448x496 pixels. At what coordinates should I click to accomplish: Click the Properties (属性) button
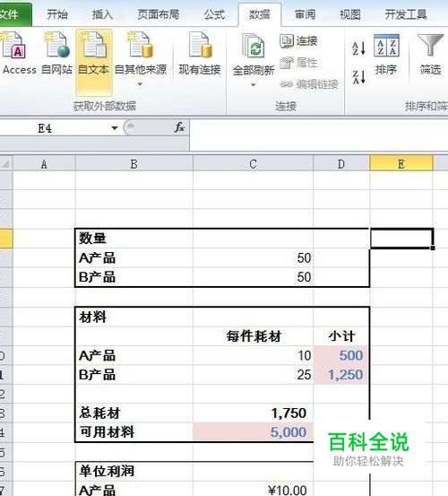click(x=298, y=62)
